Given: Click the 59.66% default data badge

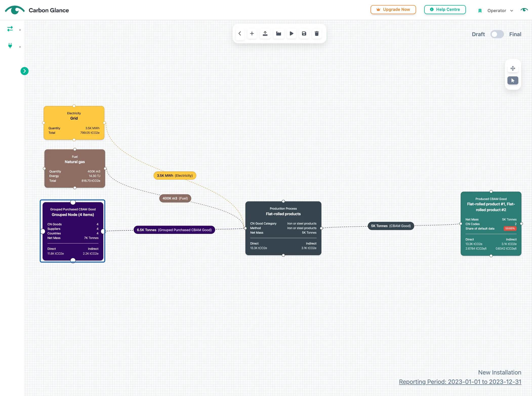Looking at the screenshot, I should 510,228.
